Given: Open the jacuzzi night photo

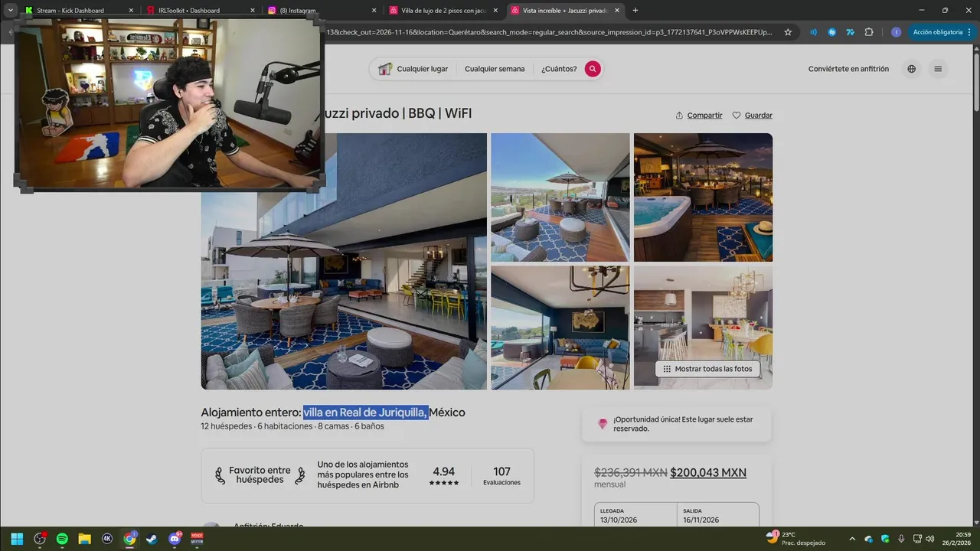Looking at the screenshot, I should point(703,197).
